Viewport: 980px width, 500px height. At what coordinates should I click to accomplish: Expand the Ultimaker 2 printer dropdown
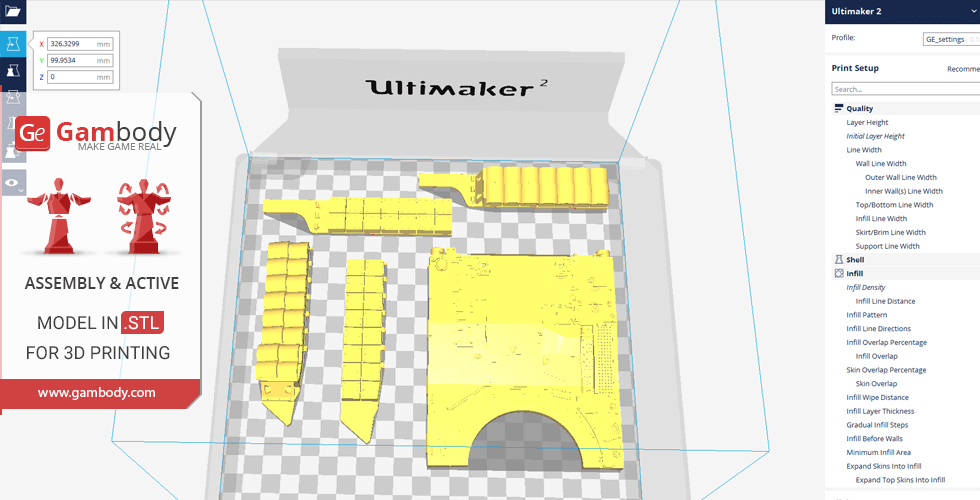click(972, 12)
